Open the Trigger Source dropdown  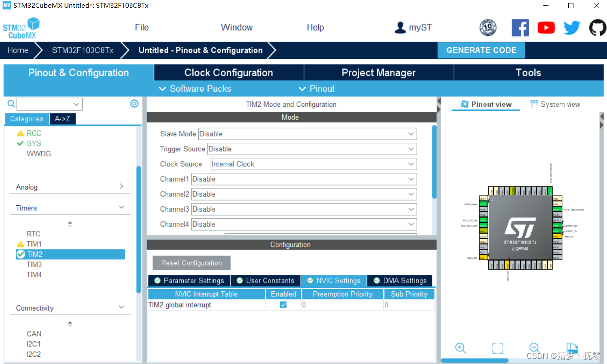[312, 149]
